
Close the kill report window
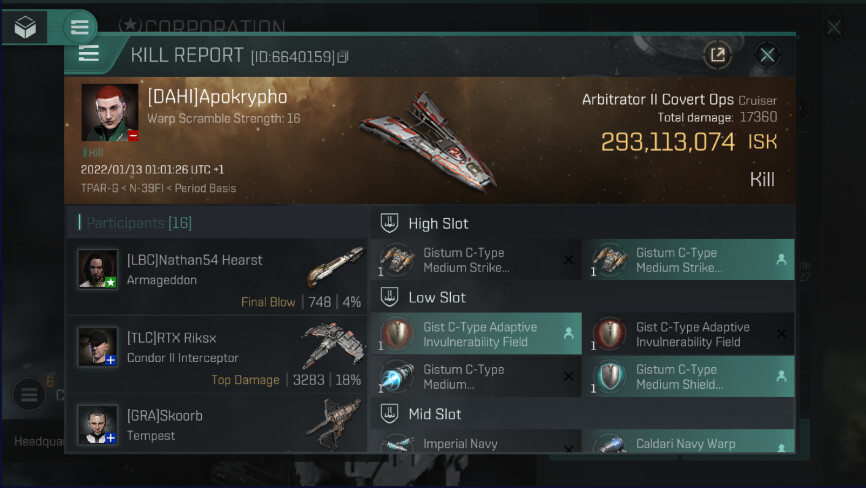(767, 55)
